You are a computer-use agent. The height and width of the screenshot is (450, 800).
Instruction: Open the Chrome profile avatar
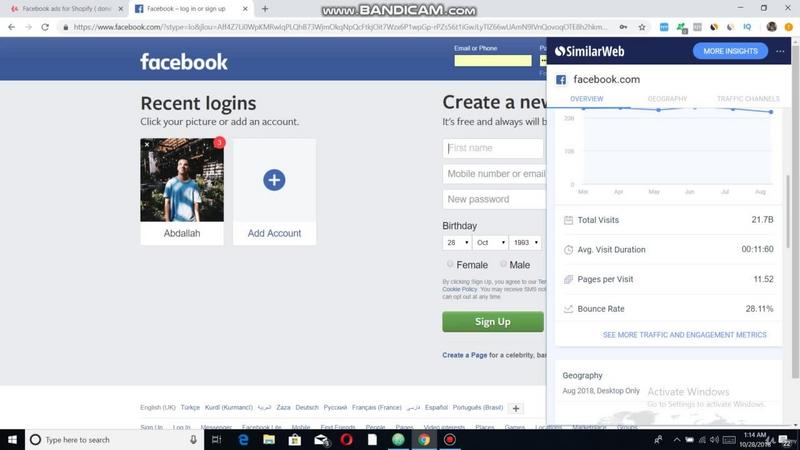point(771,27)
